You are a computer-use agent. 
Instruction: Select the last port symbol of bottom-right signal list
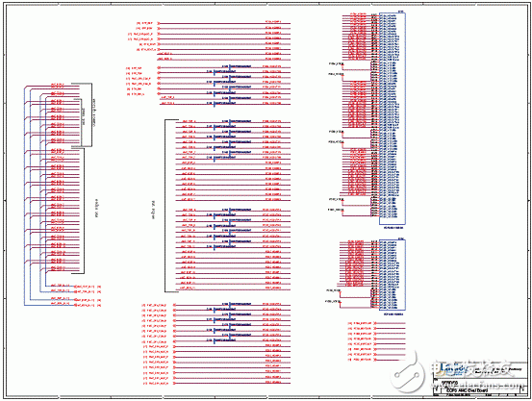(x=375, y=360)
